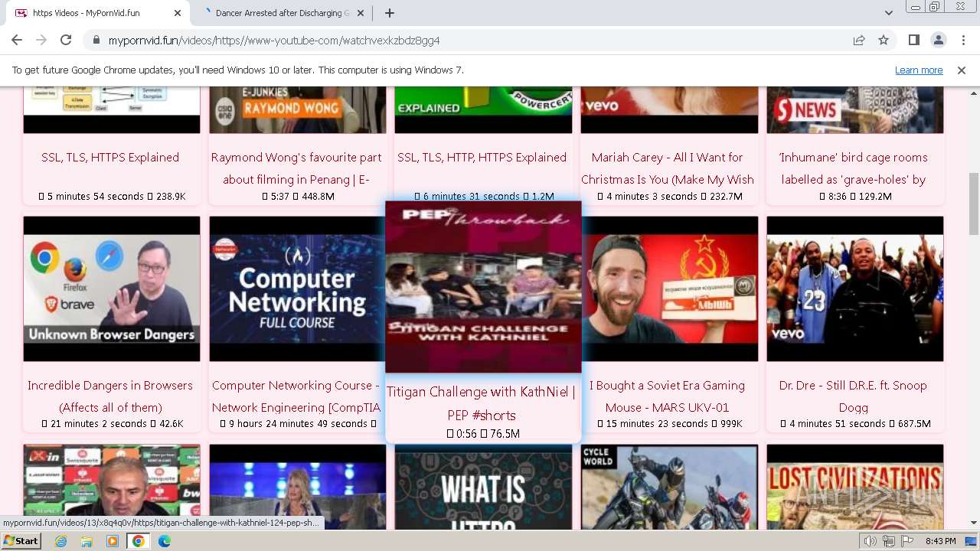Image resolution: width=980 pixels, height=551 pixels.
Task: Open the press conference man thumbnail
Action: [x=112, y=487]
